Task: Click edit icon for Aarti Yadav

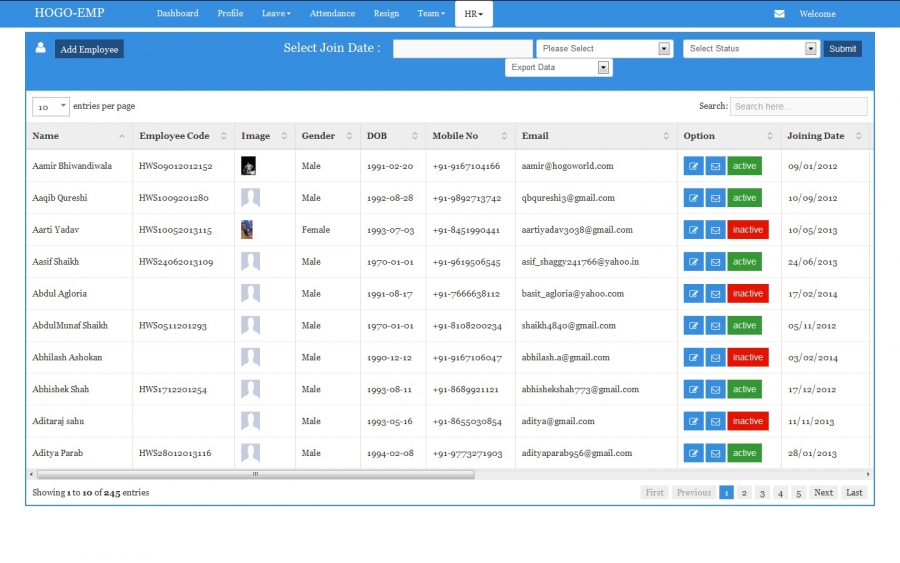Action: pyautogui.click(x=694, y=230)
